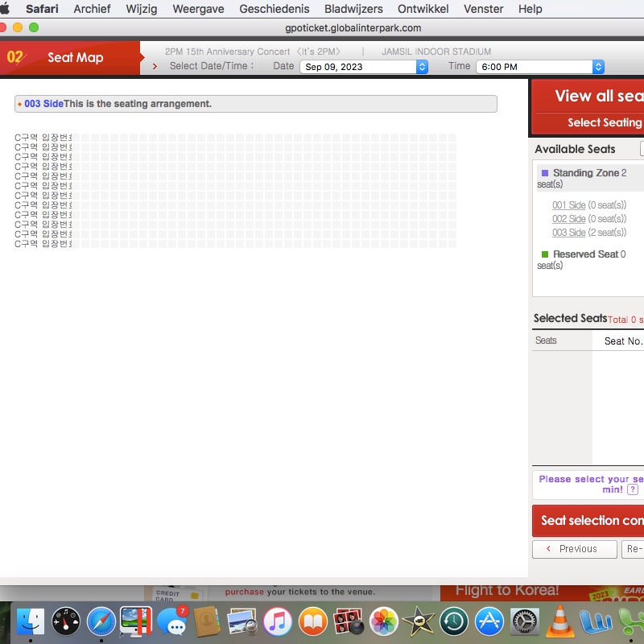Click the help question mark icon

[x=633, y=489]
